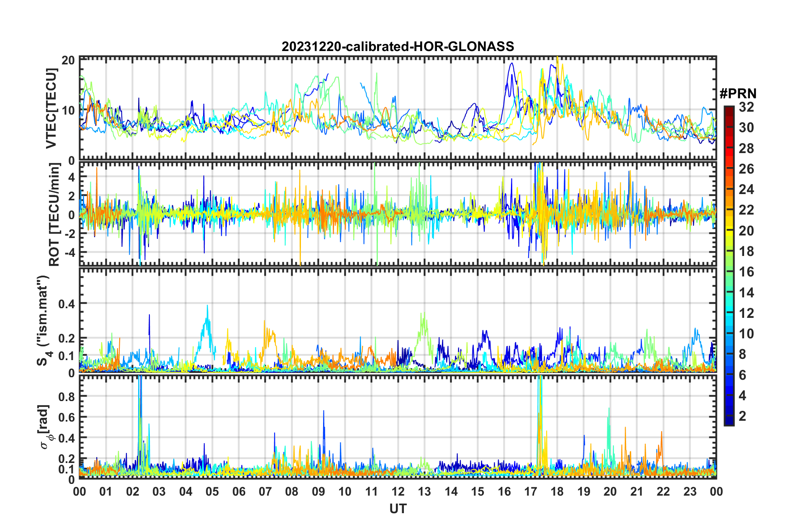This screenshot has width=796, height=532.
Task: Click the #PRN colorbar gradient strip
Action: point(729,266)
